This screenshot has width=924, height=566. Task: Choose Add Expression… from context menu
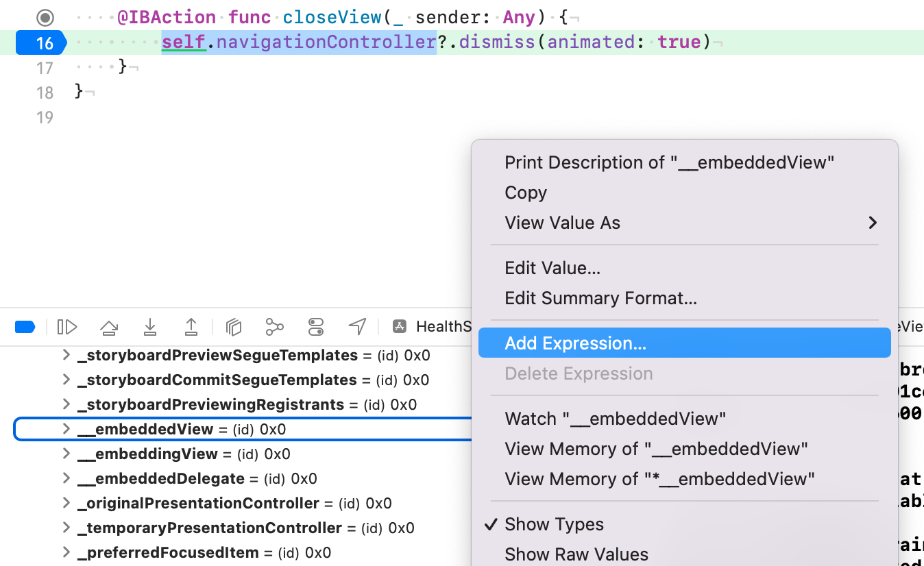click(575, 343)
